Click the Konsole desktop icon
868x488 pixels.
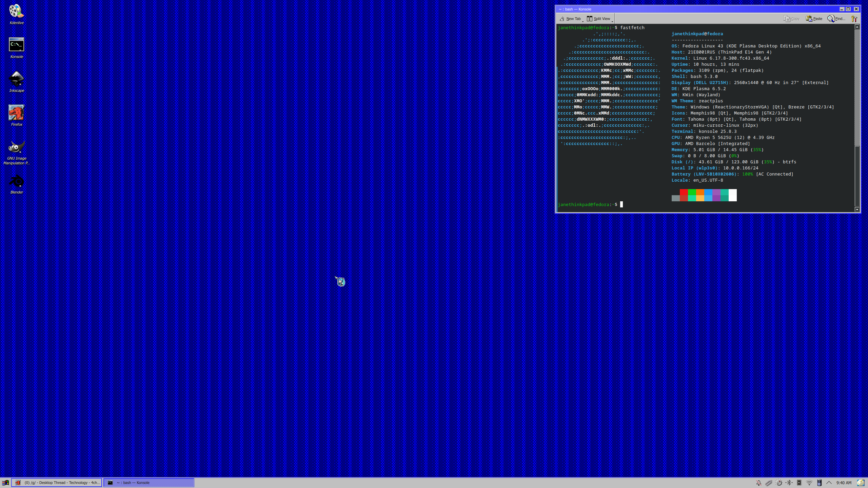pos(16,45)
